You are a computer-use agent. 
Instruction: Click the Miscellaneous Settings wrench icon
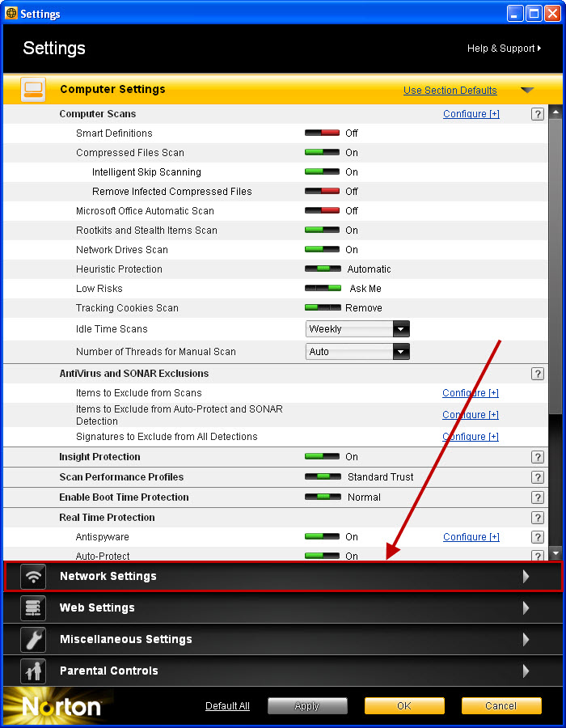pyautogui.click(x=33, y=639)
